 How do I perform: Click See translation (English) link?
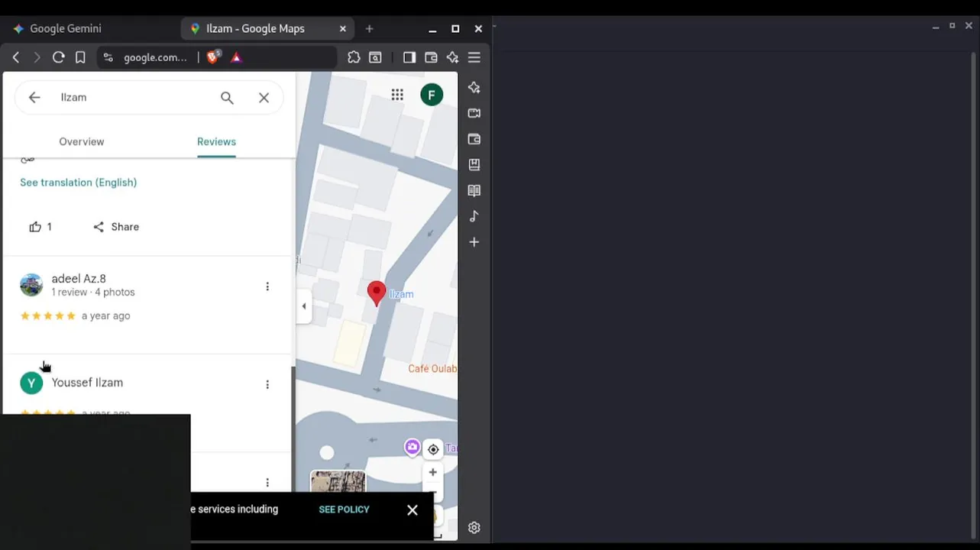(x=78, y=182)
